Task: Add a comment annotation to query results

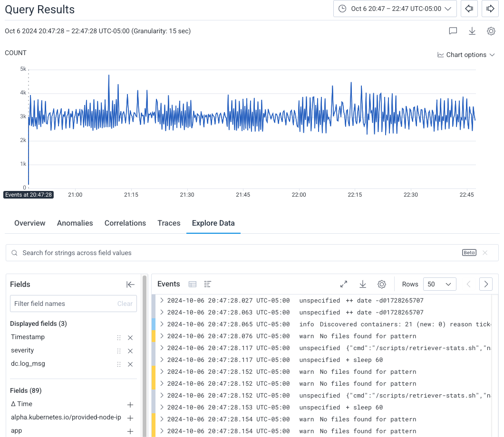Action: [x=452, y=31]
